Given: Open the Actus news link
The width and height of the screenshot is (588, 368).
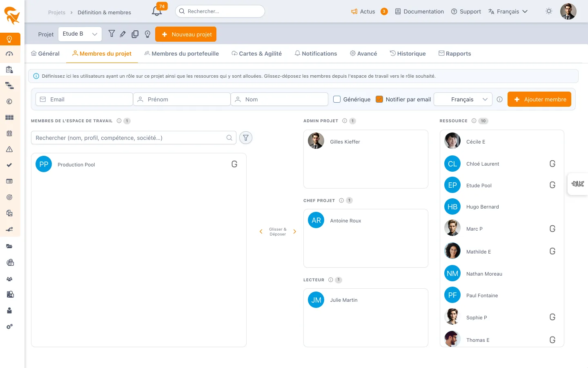Looking at the screenshot, I should 363,11.
